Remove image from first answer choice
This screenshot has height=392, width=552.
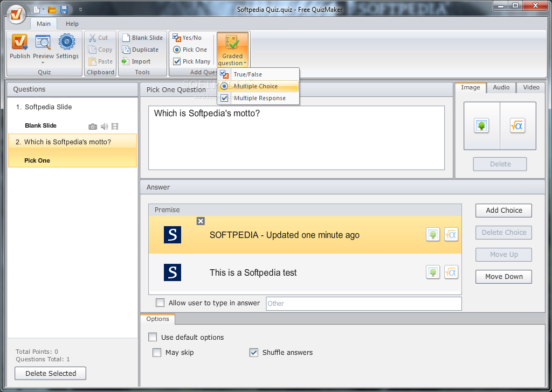tap(201, 221)
